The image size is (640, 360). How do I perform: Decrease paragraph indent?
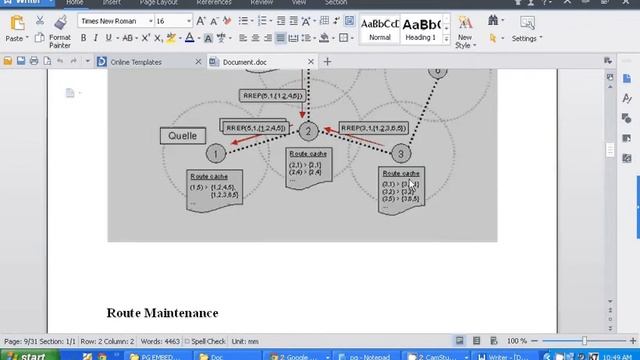tap(281, 21)
